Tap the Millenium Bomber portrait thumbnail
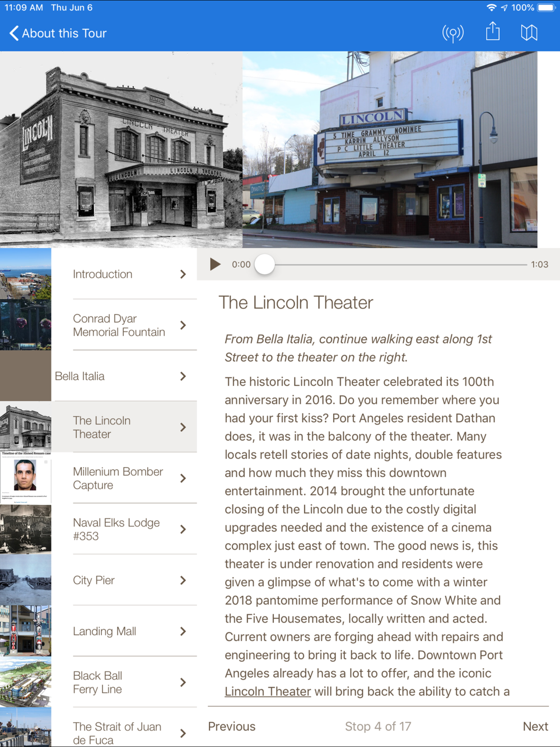 pyautogui.click(x=26, y=478)
